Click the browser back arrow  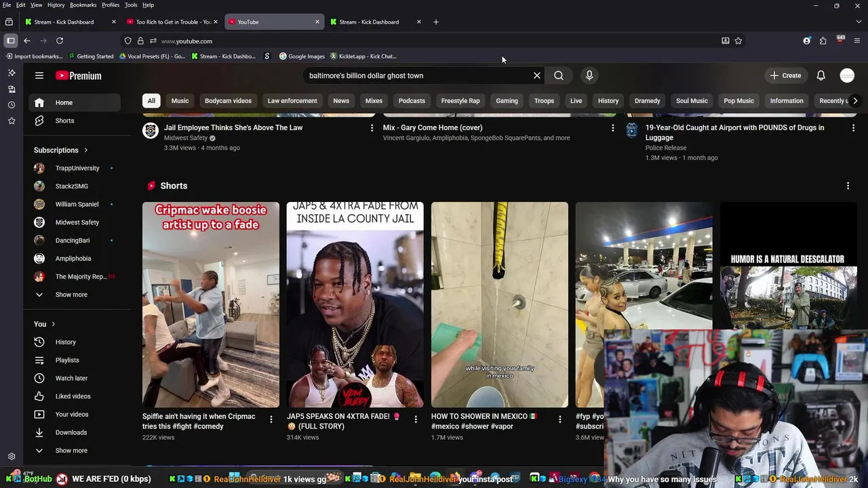point(27,41)
